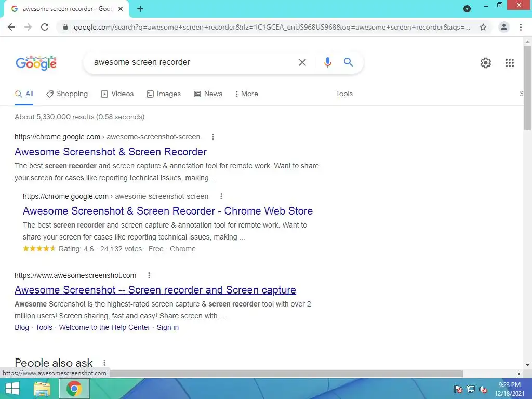The width and height of the screenshot is (532, 399).
Task: Click the muted speaker tray icon
Action: [x=483, y=389]
